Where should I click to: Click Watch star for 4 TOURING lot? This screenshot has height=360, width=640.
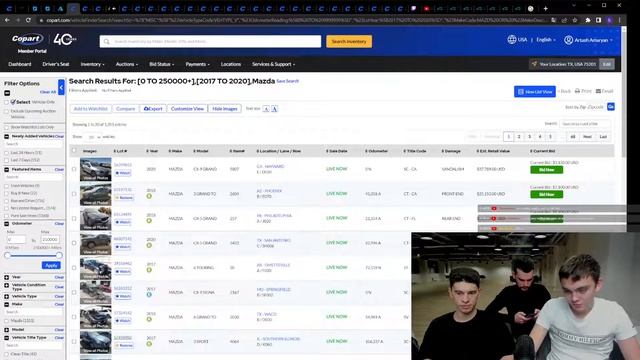[123, 271]
